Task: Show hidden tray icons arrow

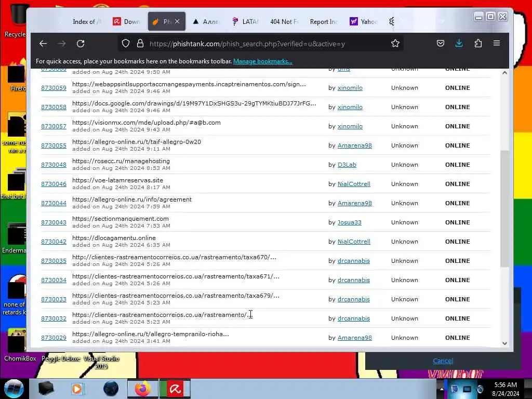Action: (442, 389)
